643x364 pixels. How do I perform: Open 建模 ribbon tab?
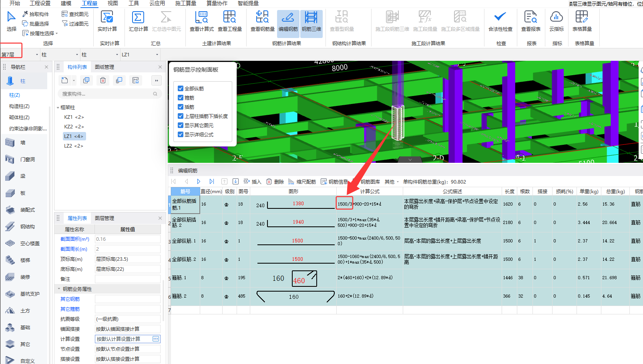pos(66,3)
